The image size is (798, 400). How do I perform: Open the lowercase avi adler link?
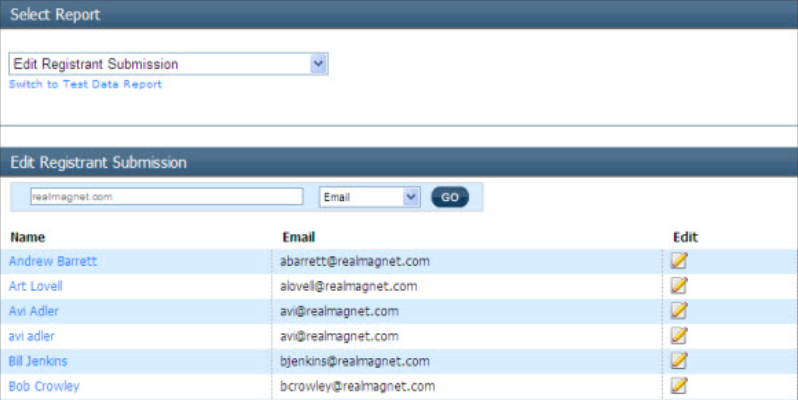pos(32,336)
